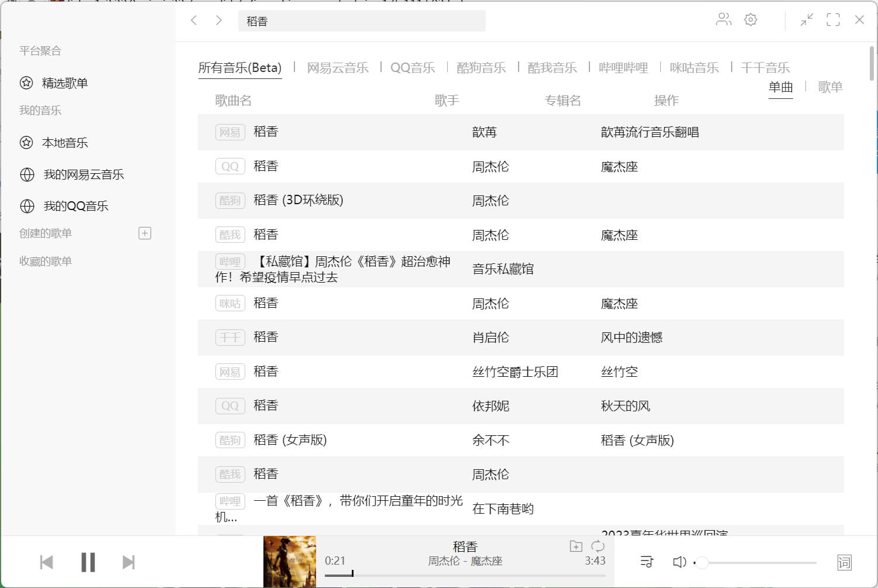Click the 网易 source tag for 歆苒's 稻香

pyautogui.click(x=230, y=132)
